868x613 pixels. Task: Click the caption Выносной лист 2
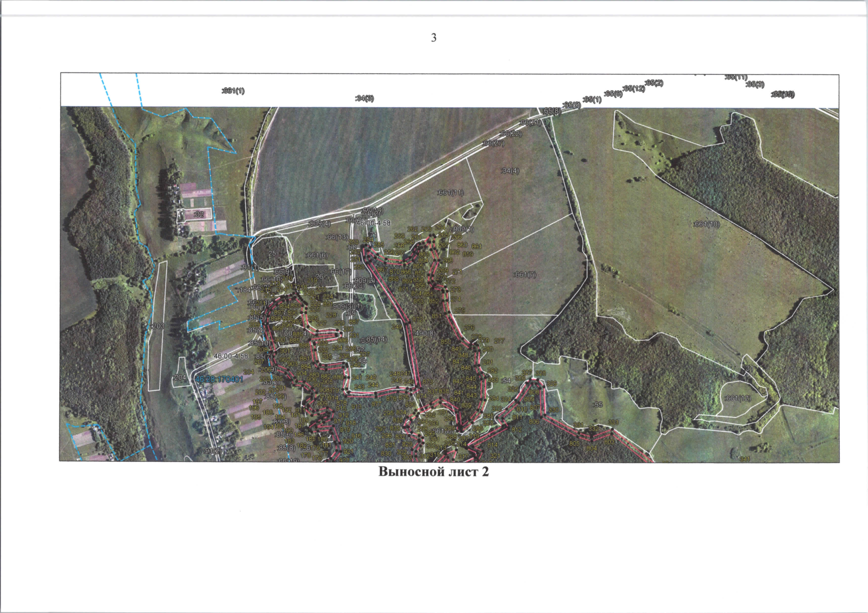[433, 471]
